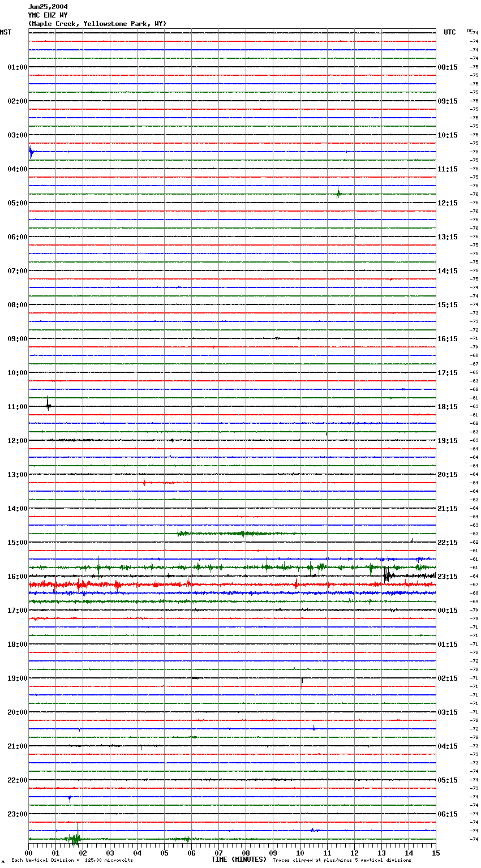Screen dimensions: 481x868
Task: Click the 125.00 microvolts vertical division note
Action: click(x=72, y=861)
